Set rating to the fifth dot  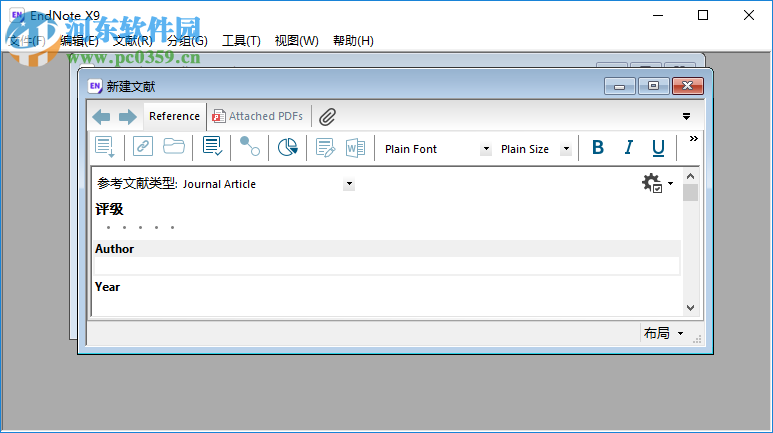(173, 227)
